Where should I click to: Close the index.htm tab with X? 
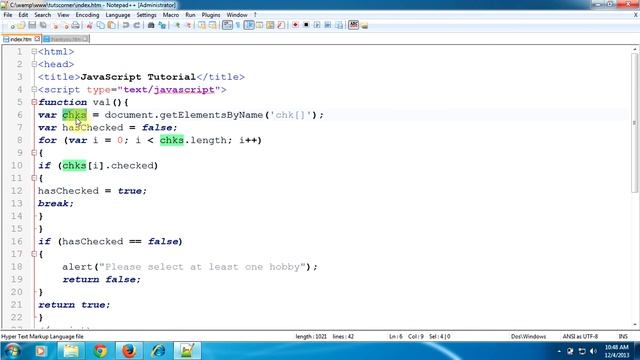coord(37,39)
